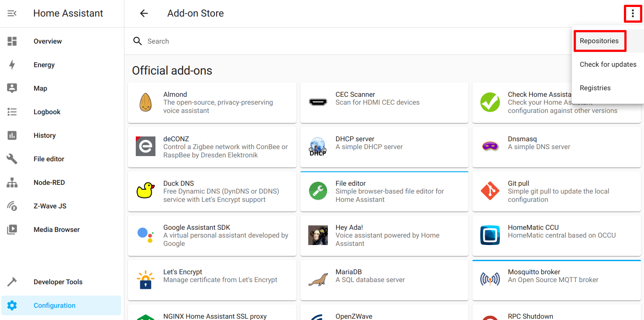The height and width of the screenshot is (320, 644).
Task: Open the Git pull add-on title
Action: pyautogui.click(x=518, y=184)
